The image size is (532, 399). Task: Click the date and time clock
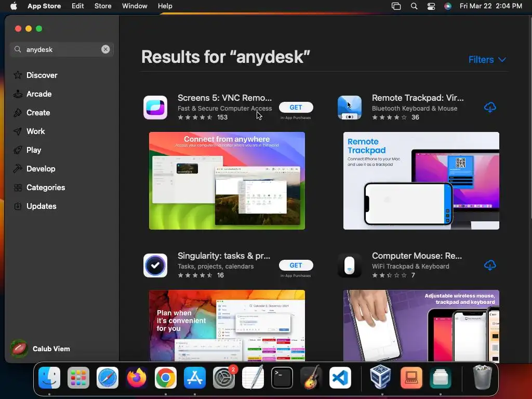490,6
